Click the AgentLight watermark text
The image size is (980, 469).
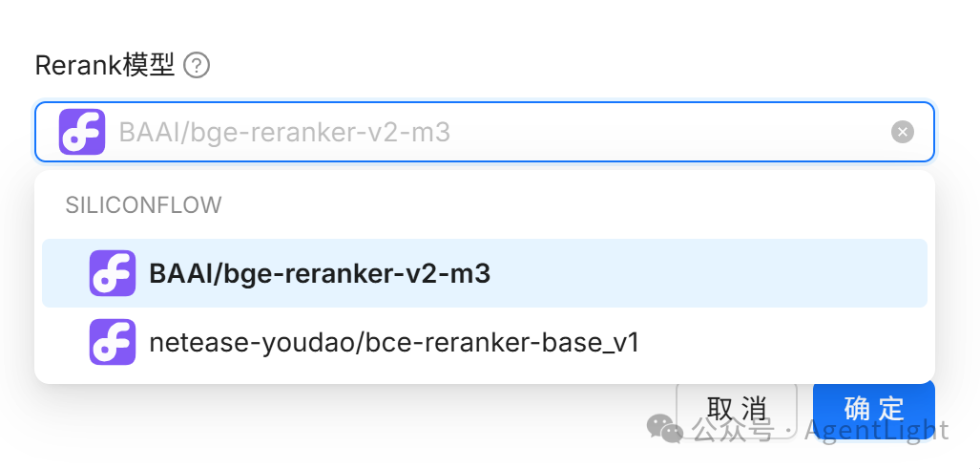click(876, 430)
